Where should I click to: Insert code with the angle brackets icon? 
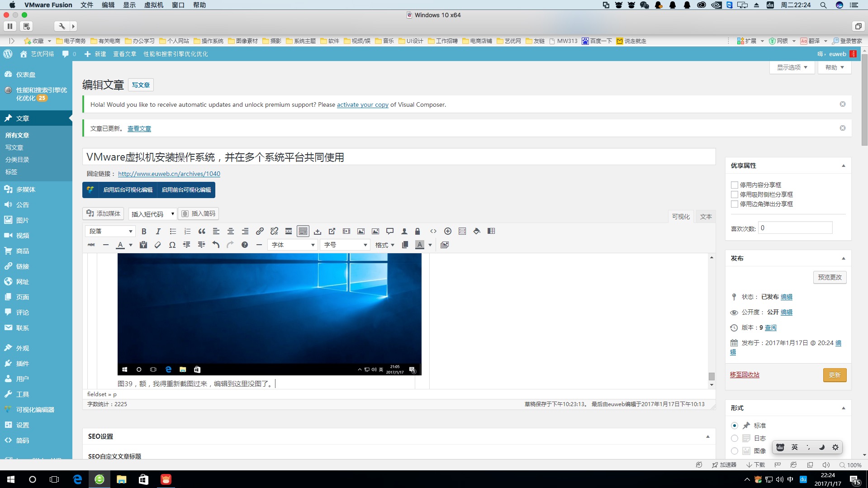coord(433,231)
